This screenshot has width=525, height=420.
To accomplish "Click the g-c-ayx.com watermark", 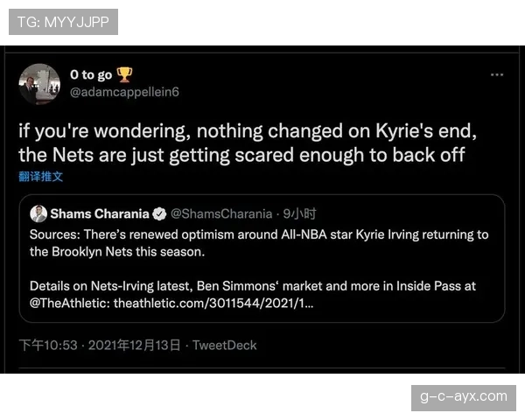I will pos(463,396).
